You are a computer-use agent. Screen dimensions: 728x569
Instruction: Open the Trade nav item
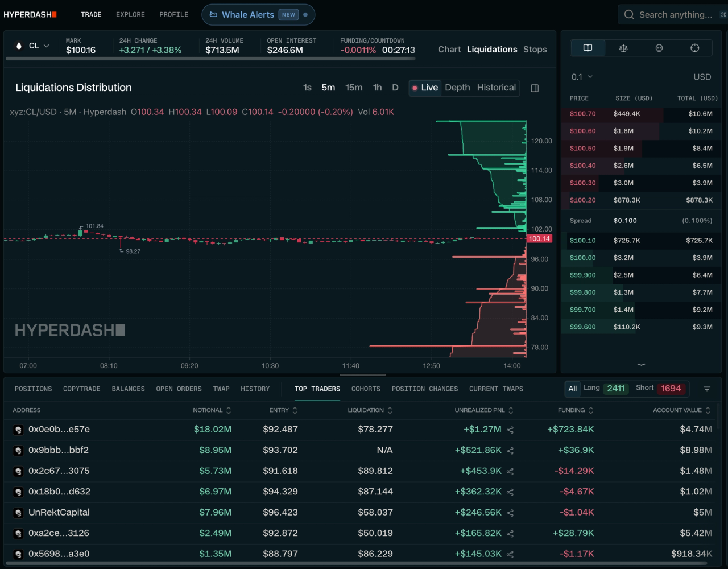click(91, 15)
